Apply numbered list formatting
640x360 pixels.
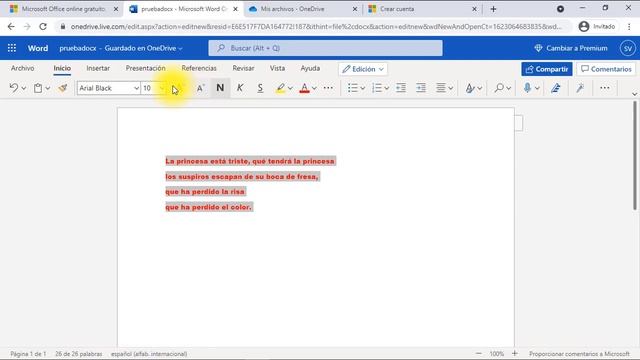[x=377, y=88]
